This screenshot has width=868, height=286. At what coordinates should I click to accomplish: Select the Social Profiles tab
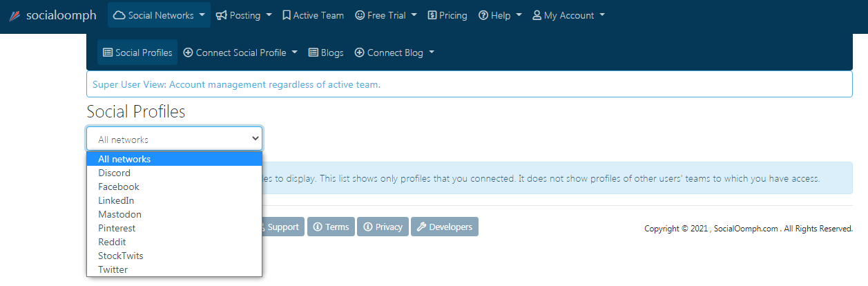[x=137, y=53]
